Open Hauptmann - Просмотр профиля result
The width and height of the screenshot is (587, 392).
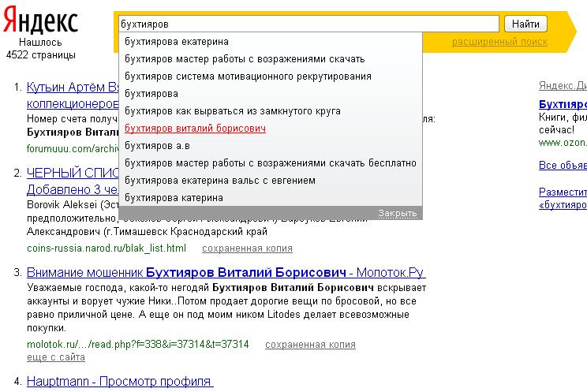pyautogui.click(x=120, y=381)
